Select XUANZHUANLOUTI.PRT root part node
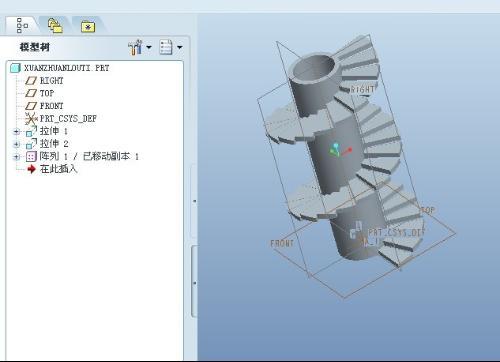The width and height of the screenshot is (500, 362). tap(66, 68)
